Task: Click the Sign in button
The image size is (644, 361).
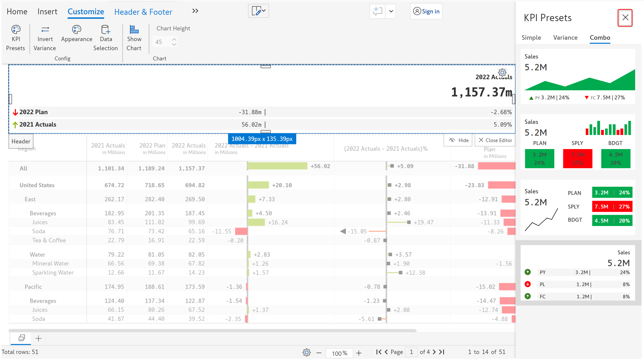Action: [426, 11]
